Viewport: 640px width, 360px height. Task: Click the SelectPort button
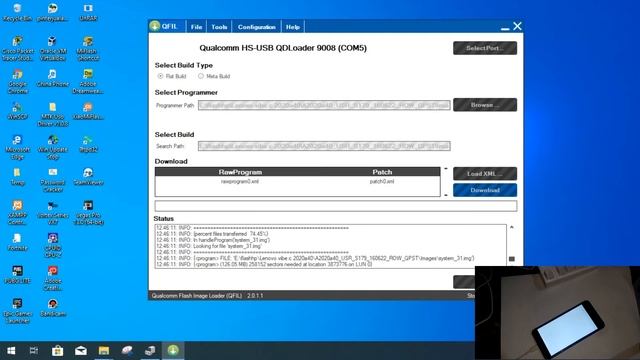click(x=485, y=48)
